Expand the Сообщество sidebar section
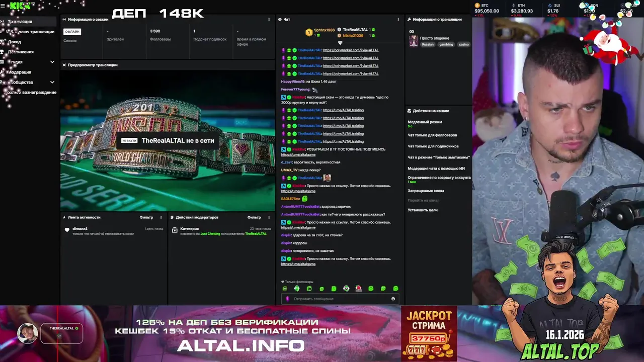 pyautogui.click(x=52, y=82)
